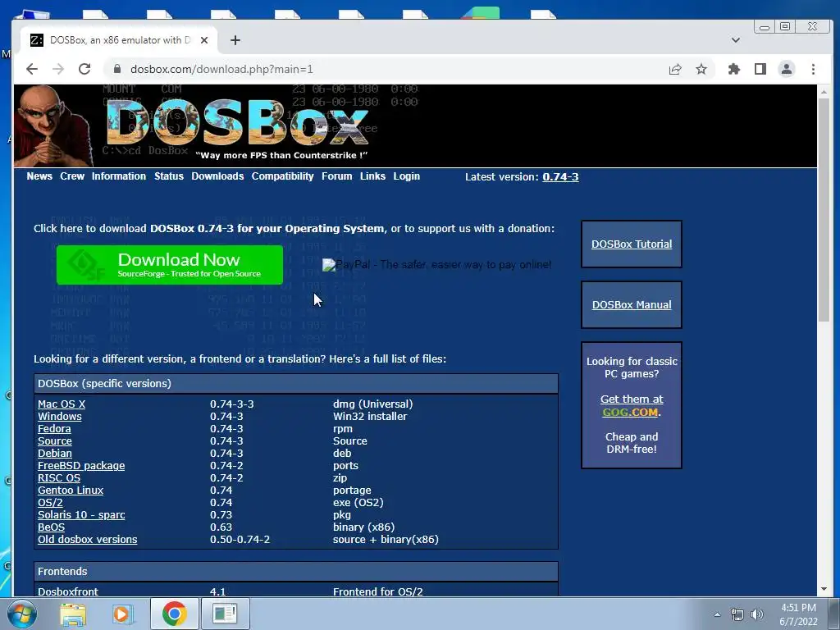Click the Dosboxfront frontend entry
This screenshot has height=630, width=840.
68,591
